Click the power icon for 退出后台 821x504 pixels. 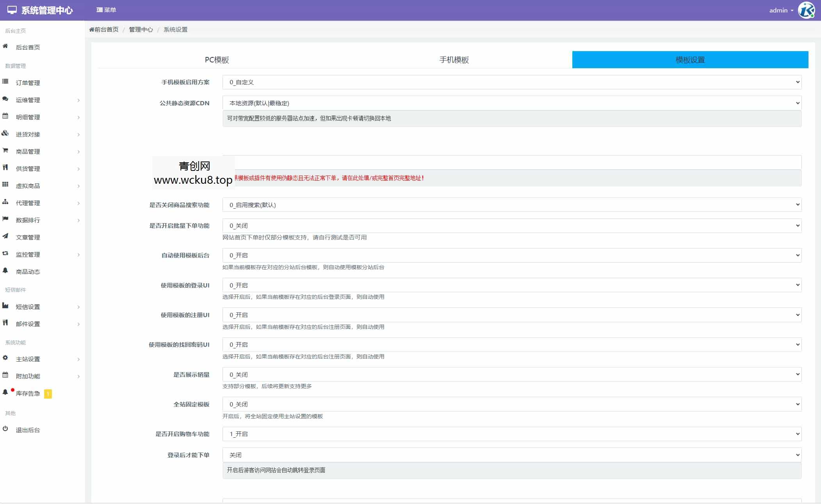5,429
